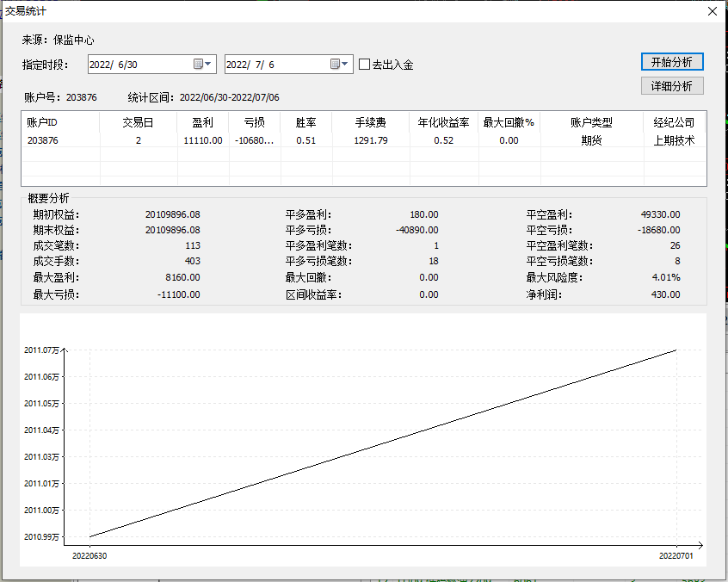Click the 账户类型 column header
The image size is (728, 582).
(x=591, y=122)
